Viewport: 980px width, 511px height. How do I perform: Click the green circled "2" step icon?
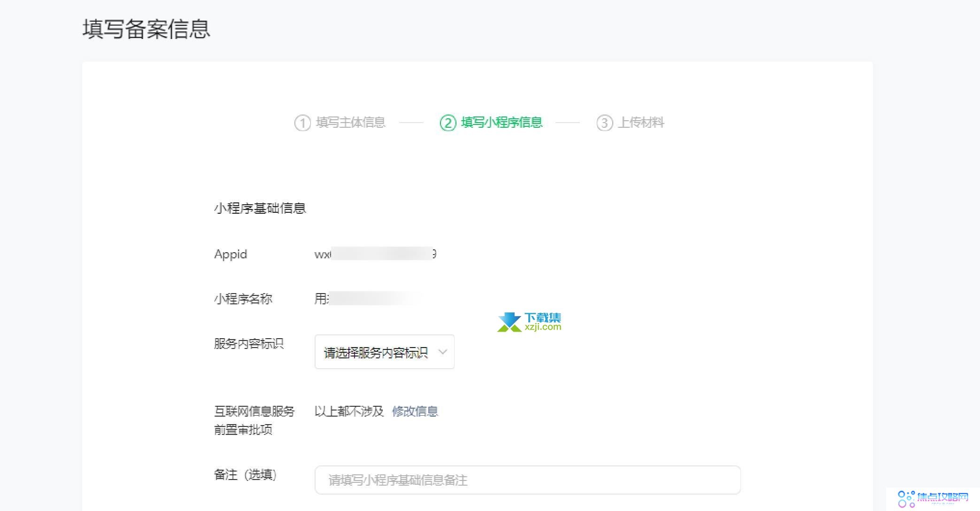[x=448, y=123]
